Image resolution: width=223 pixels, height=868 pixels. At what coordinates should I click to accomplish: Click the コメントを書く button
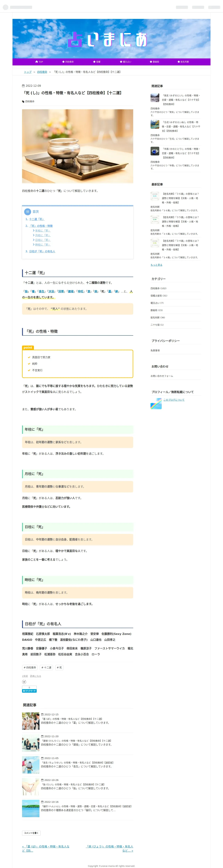[31, 833]
